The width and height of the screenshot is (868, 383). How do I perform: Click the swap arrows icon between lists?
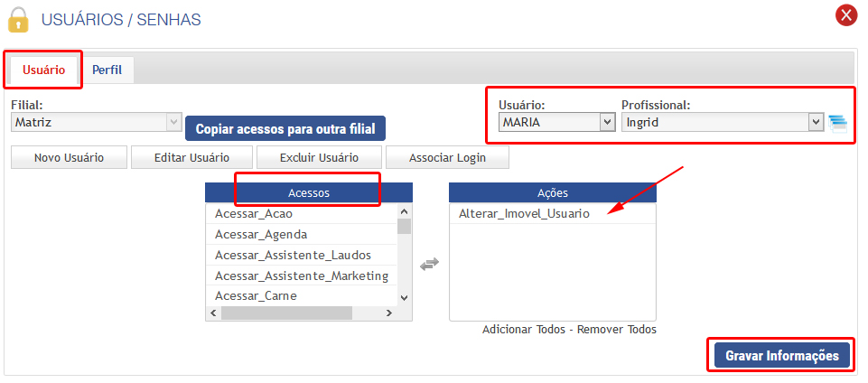click(430, 264)
